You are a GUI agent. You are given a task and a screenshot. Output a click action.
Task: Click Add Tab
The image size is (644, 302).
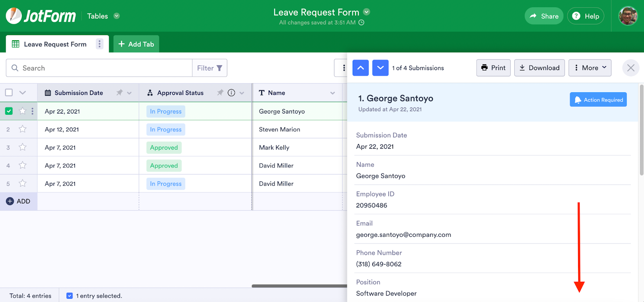pos(136,44)
